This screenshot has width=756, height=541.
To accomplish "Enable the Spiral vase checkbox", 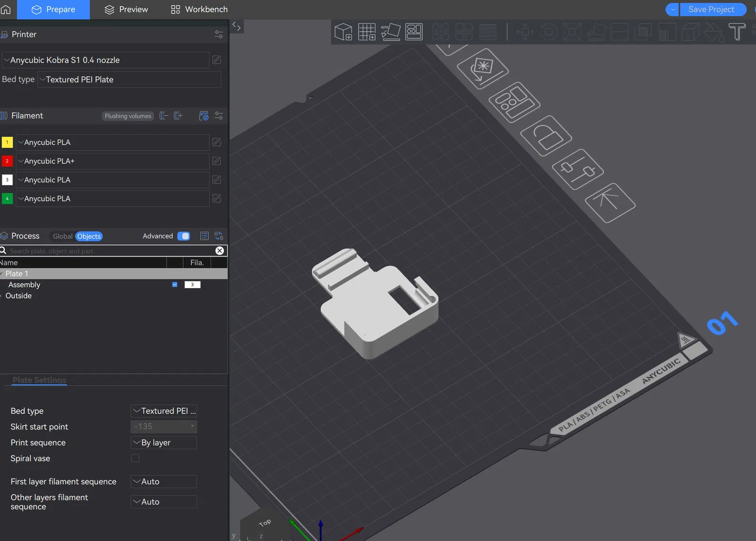I will pyautogui.click(x=136, y=458).
